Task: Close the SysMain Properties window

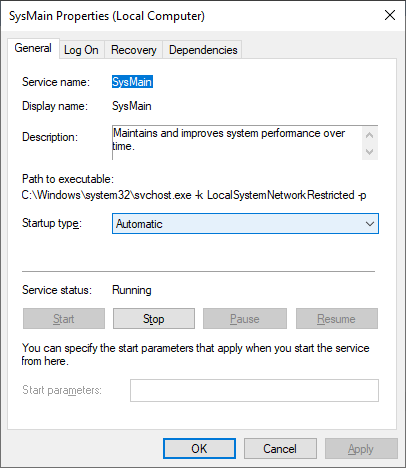Action: (390, 15)
